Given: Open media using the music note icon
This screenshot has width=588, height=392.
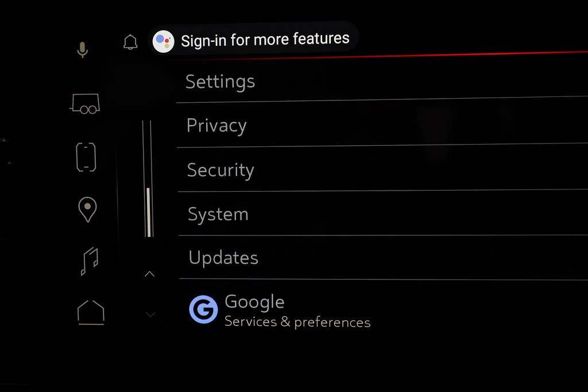Looking at the screenshot, I should tap(90, 261).
